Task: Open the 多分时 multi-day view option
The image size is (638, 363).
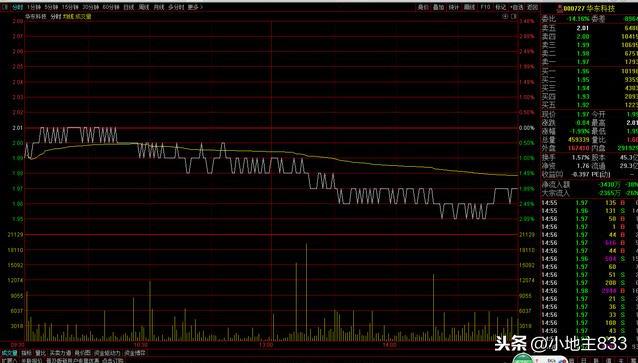Action: point(176,7)
